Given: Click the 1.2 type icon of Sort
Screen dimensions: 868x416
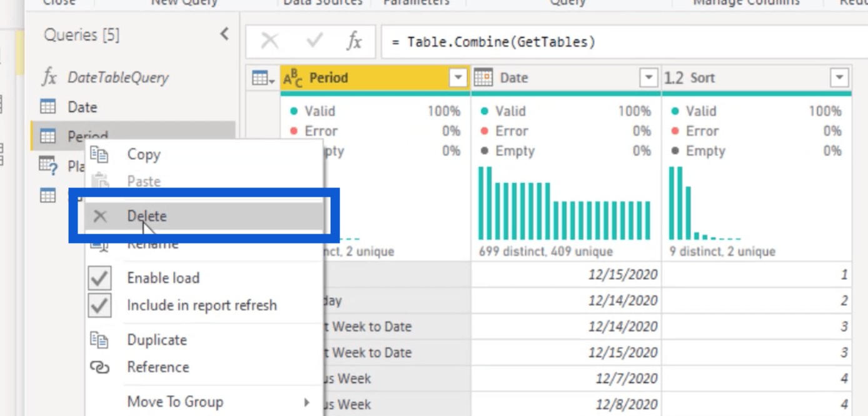Looking at the screenshot, I should click(x=674, y=78).
